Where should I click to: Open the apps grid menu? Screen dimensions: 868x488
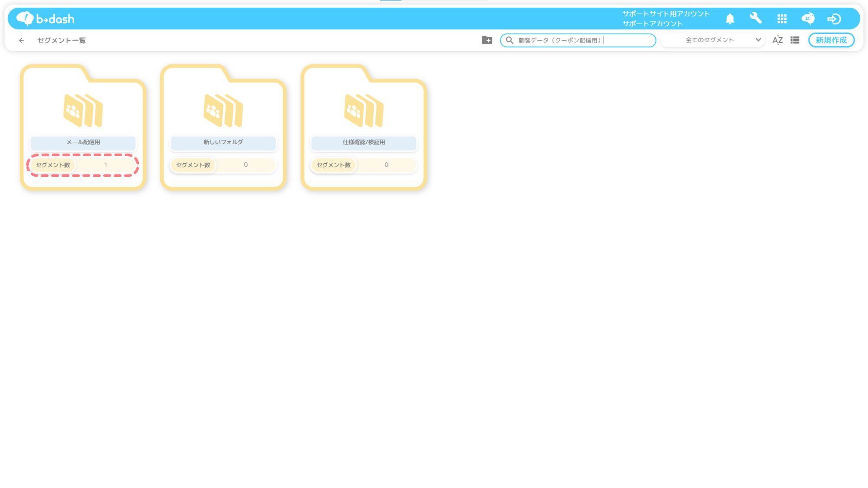coord(782,19)
